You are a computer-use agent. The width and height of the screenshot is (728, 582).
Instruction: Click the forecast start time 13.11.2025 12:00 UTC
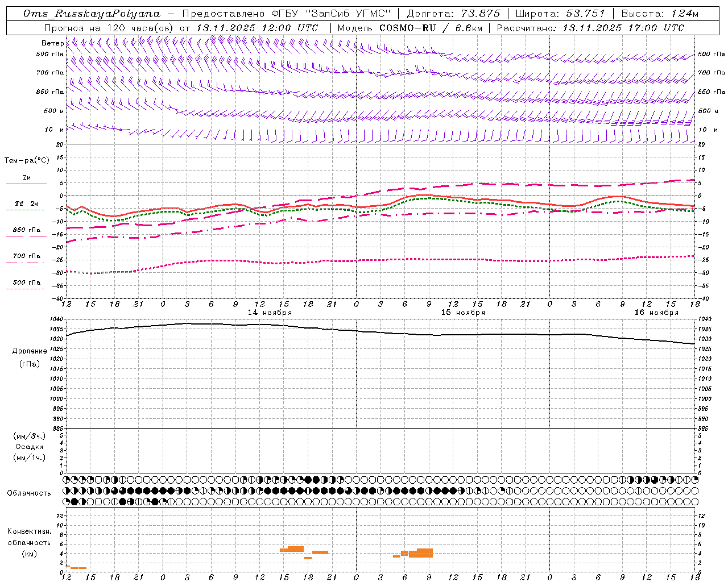(x=257, y=28)
